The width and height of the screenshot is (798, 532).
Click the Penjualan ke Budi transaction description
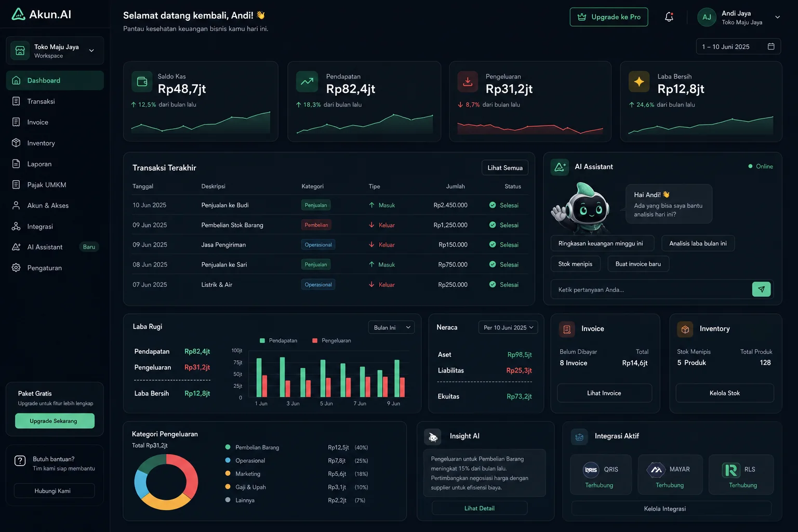[x=225, y=205]
